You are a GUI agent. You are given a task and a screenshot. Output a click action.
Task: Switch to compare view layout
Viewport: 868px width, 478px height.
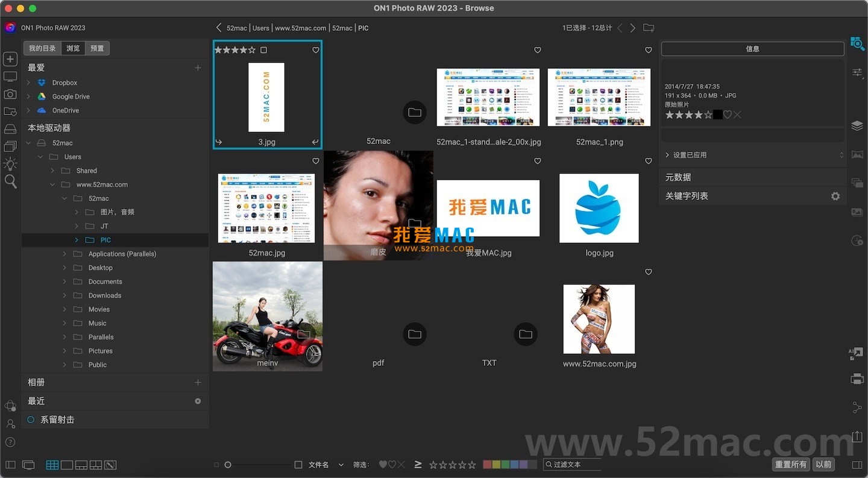pyautogui.click(x=96, y=465)
